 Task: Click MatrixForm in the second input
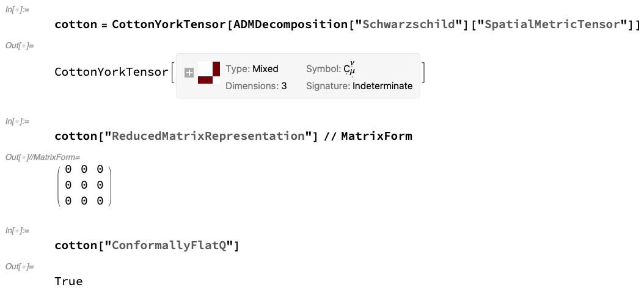[376, 136]
